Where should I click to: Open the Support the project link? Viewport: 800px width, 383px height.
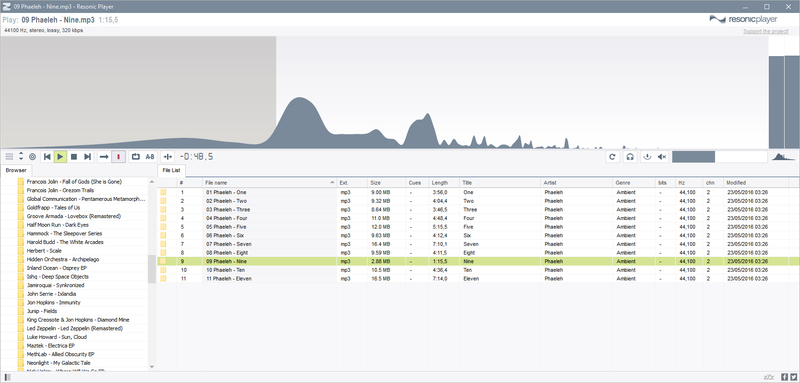pos(766,31)
